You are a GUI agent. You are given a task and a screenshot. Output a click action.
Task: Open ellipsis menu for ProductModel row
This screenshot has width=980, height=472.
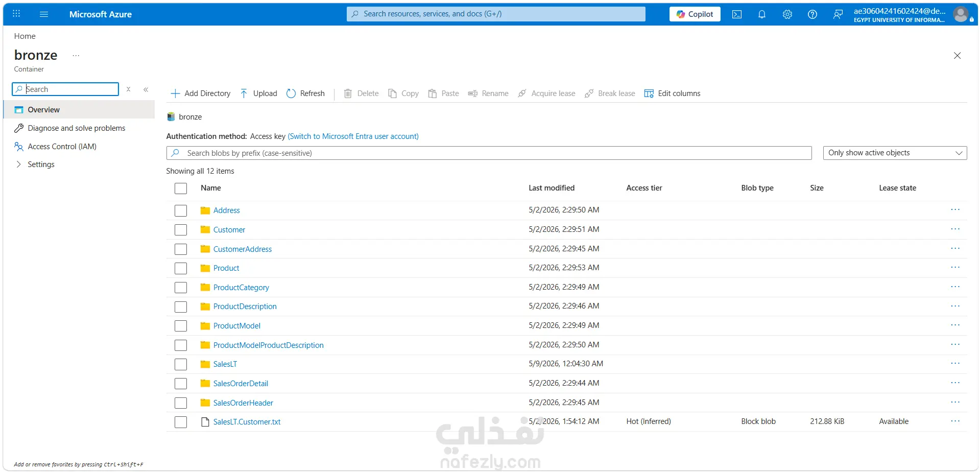(955, 325)
